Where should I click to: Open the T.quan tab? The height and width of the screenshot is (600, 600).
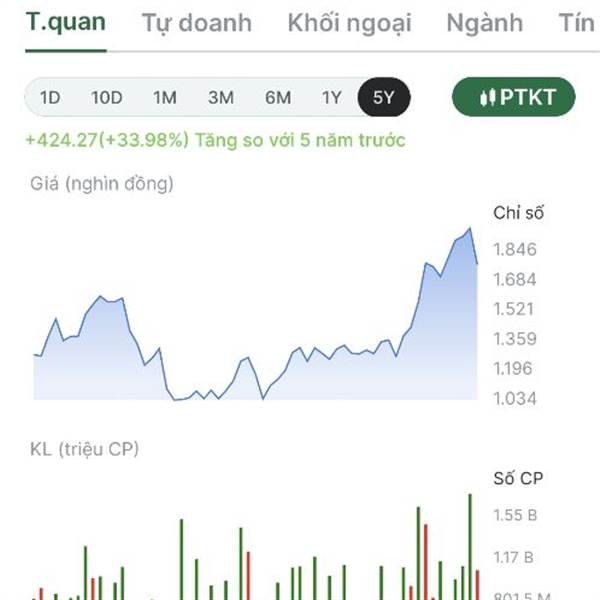pos(65,22)
